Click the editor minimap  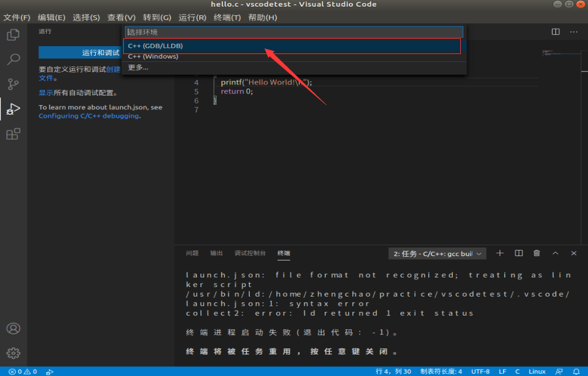[x=561, y=52]
